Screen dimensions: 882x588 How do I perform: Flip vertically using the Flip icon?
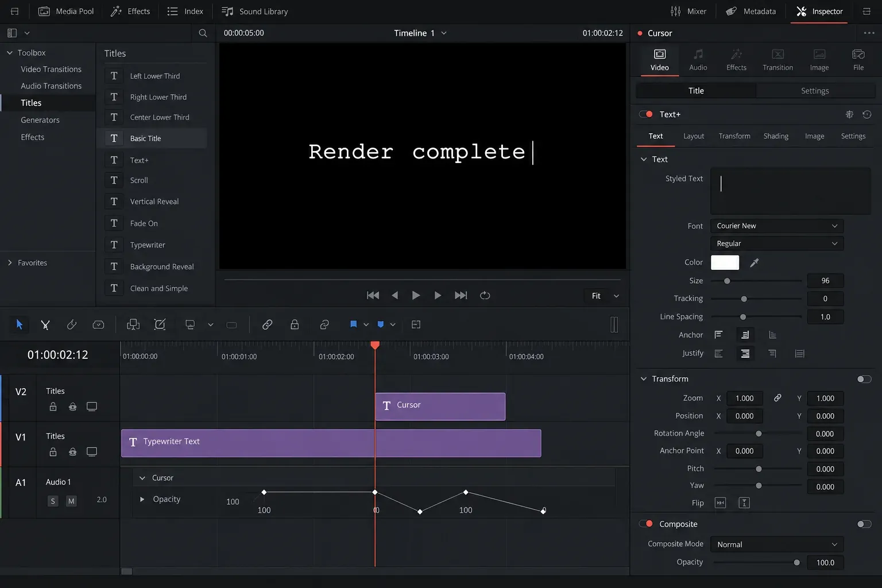tap(744, 503)
